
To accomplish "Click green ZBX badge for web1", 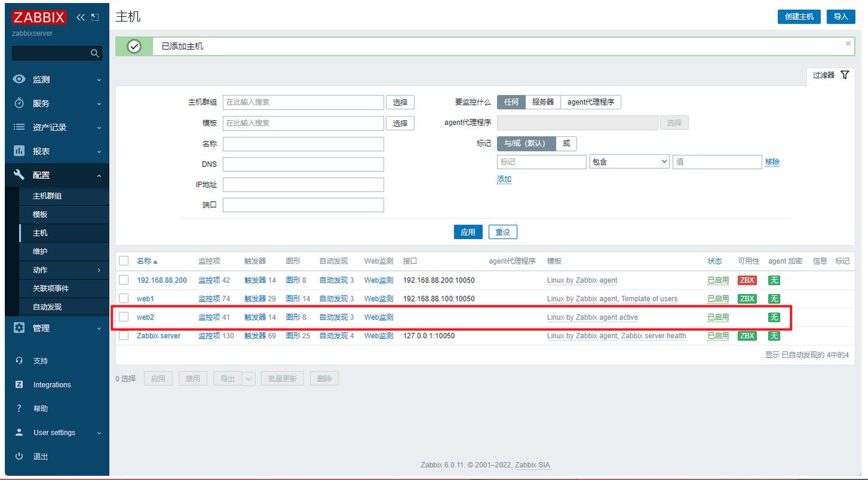I will [x=747, y=299].
